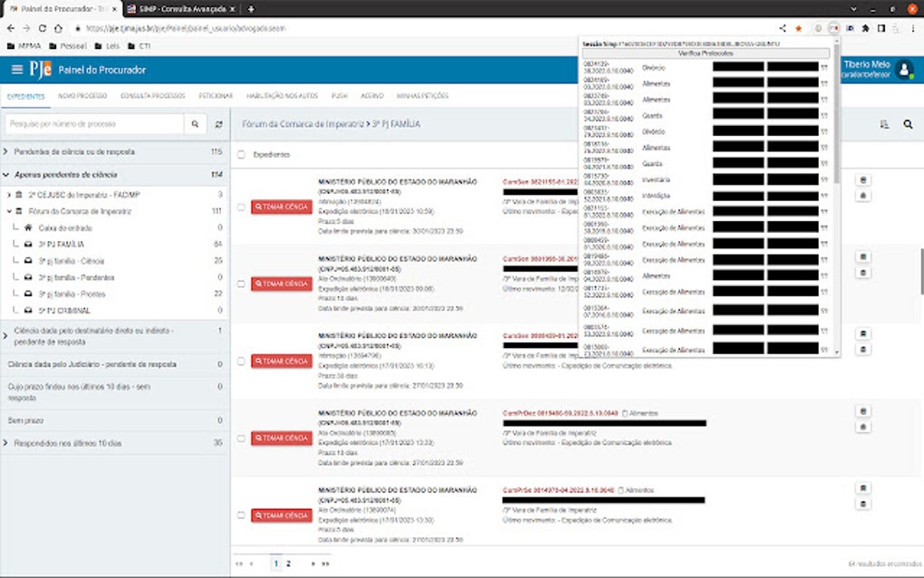Check the checkbox beside the first expediente
Image resolution: width=924 pixels, height=578 pixels.
[x=239, y=207]
